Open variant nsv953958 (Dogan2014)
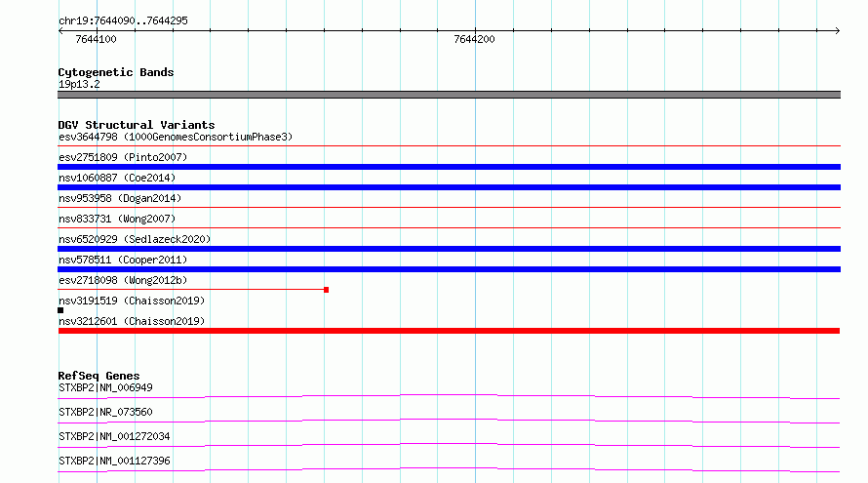Image resolution: width=868 pixels, height=483 pixels. 120,198
